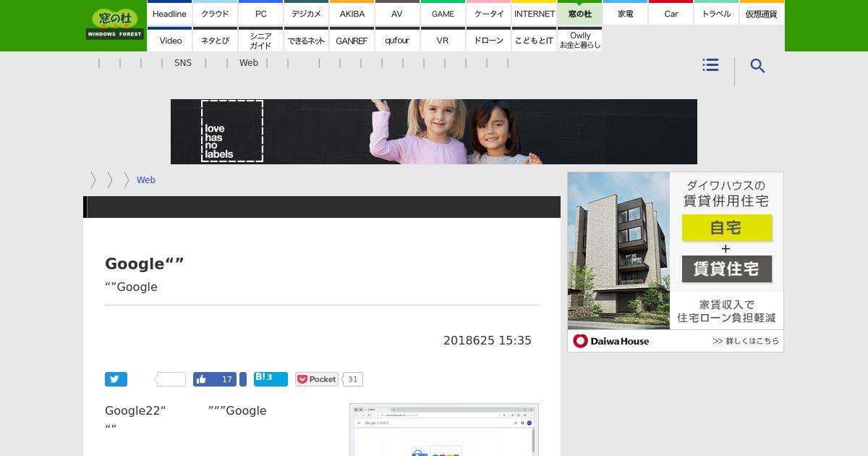This screenshot has height=456, width=868.
Task: Click the empty tweet count box
Action: (171, 379)
